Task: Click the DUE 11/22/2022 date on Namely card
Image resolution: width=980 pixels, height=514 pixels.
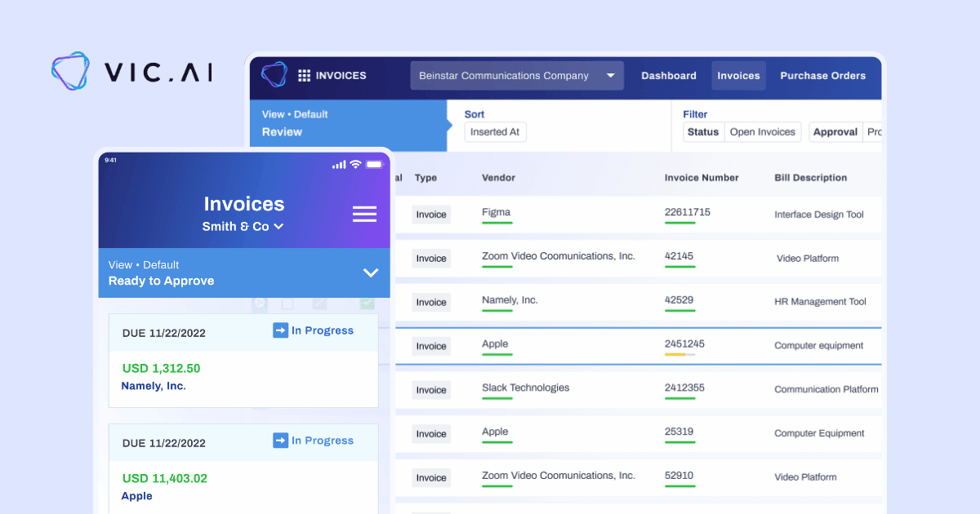Action: [x=164, y=333]
